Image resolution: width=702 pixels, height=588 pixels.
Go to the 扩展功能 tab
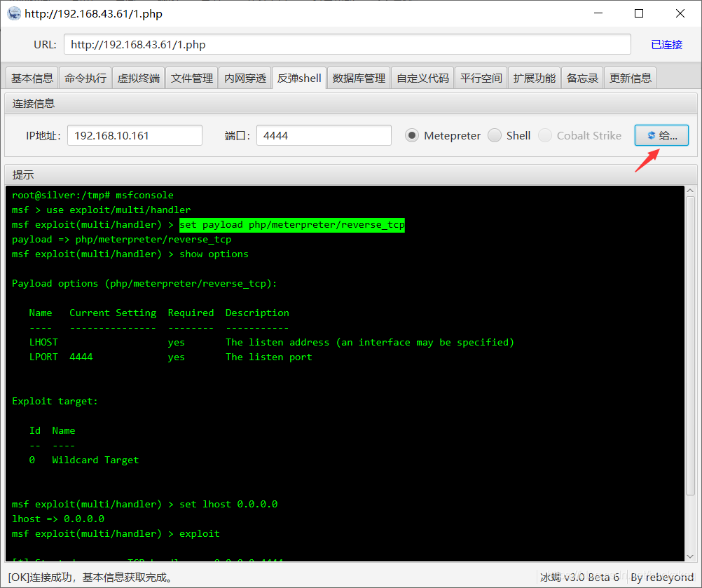click(x=534, y=78)
